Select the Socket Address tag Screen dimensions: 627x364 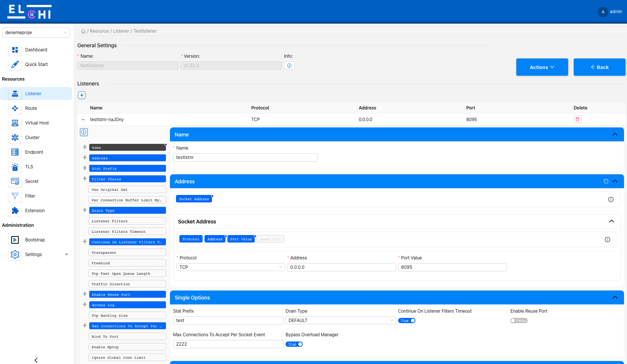tap(194, 199)
